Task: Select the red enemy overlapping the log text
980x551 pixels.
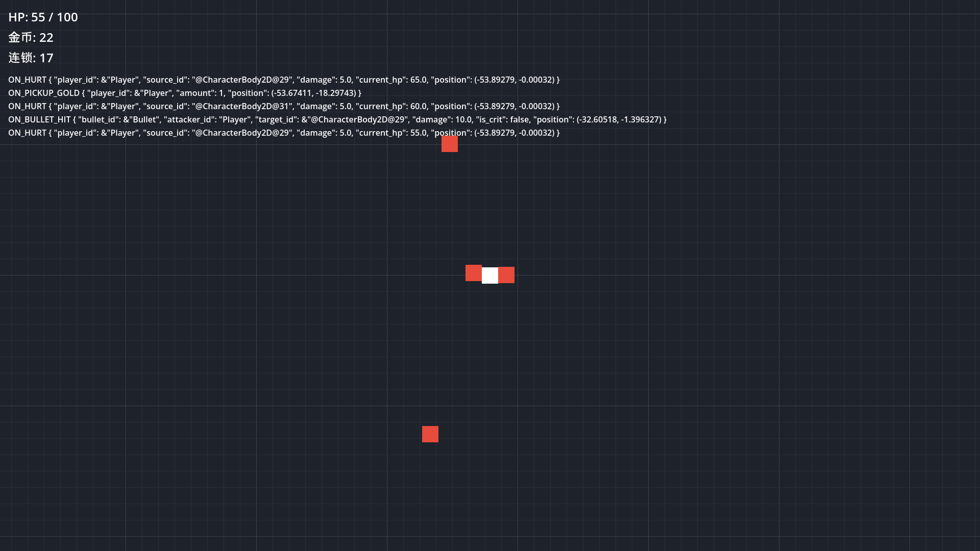Action: [450, 144]
